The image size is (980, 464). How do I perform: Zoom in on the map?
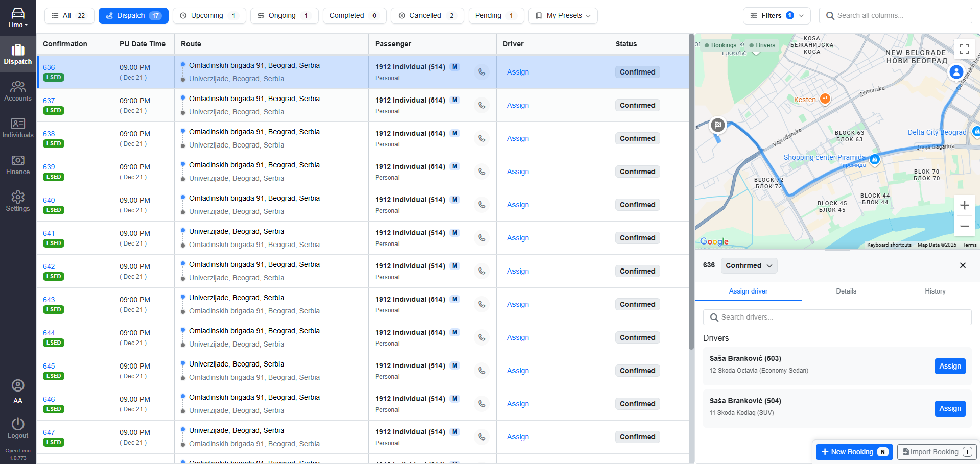coord(964,205)
